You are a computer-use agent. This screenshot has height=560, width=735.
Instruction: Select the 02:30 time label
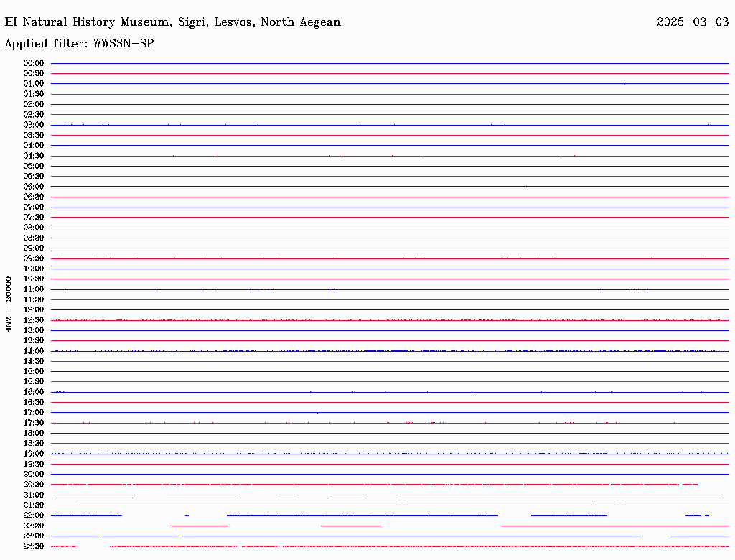(x=34, y=115)
